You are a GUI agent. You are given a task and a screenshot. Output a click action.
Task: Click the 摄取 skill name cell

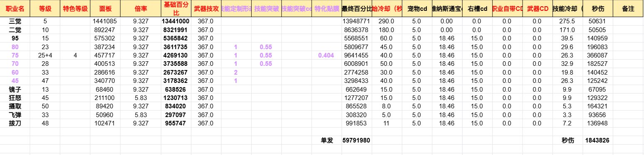point(15,106)
